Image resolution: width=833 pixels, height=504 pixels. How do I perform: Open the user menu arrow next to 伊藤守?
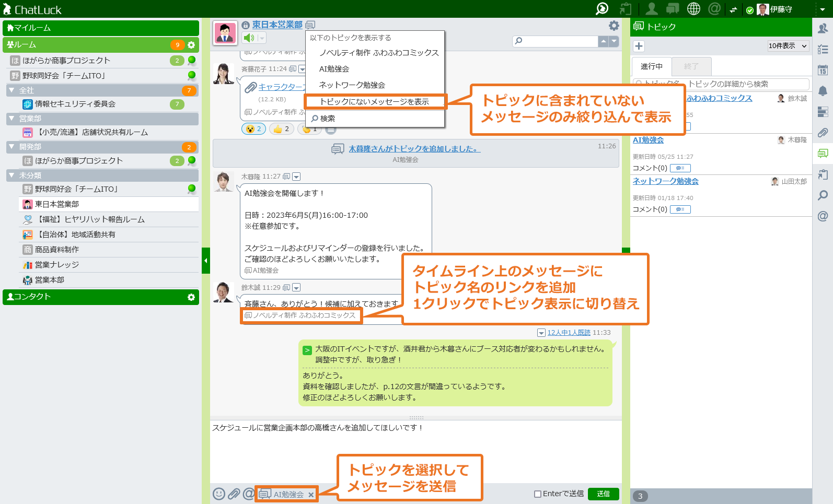(822, 9)
